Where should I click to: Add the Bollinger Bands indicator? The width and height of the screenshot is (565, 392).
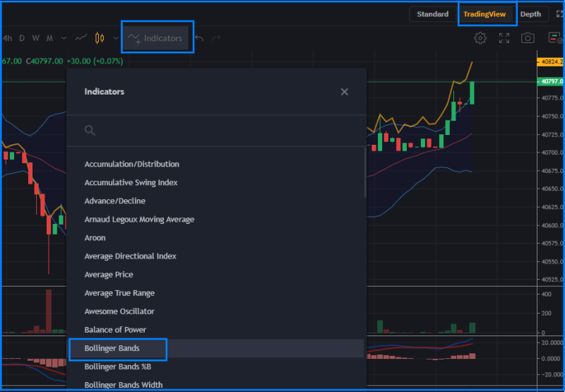tap(217, 348)
